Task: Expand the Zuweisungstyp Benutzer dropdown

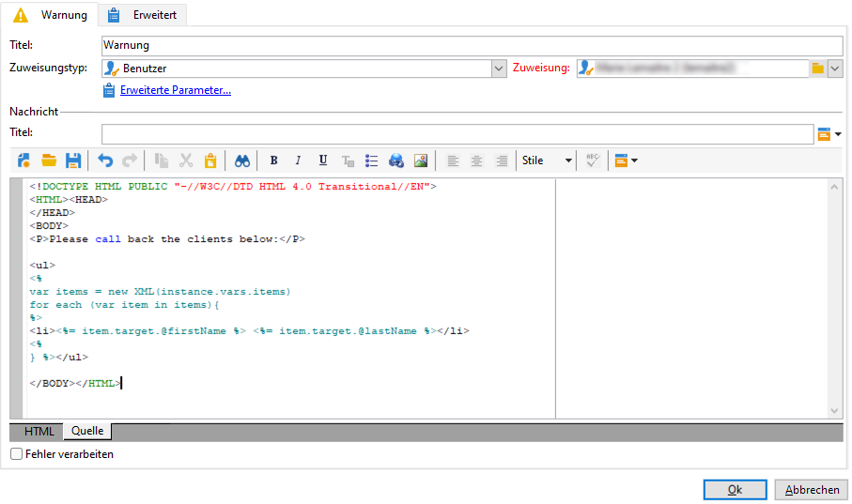Action: click(x=499, y=69)
